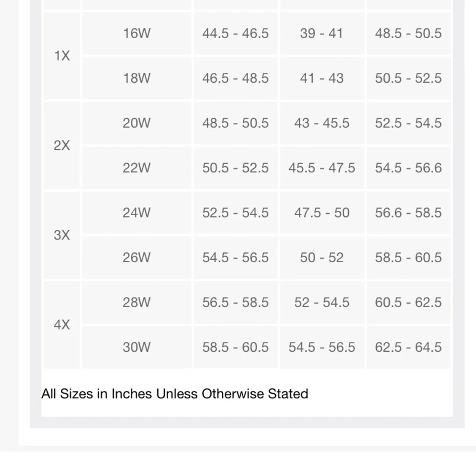Click the 41 - 43 measurement cell

tap(322, 78)
